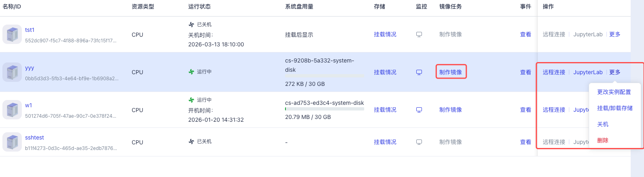
Task: Select 更改实例配置 from the menu
Action: (x=614, y=92)
